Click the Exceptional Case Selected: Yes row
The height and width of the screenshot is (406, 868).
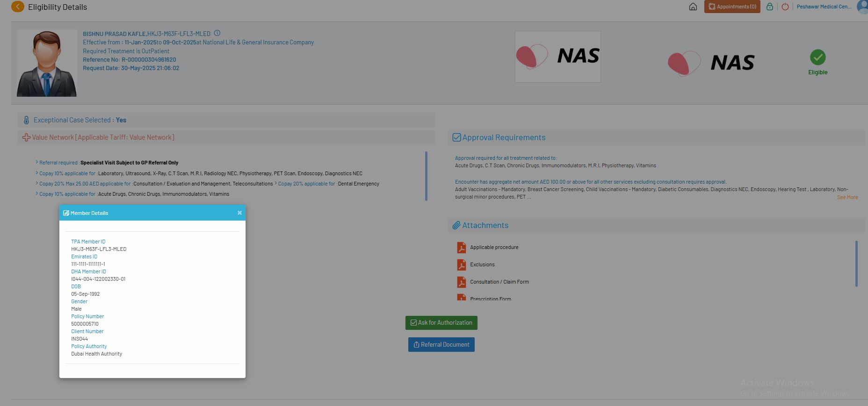226,120
